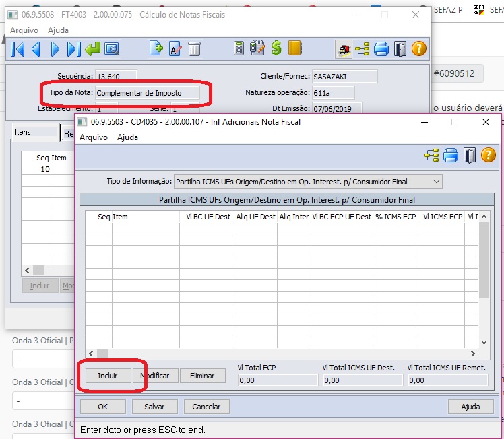The width and height of the screenshot is (504, 439).
Task: Go to the first record using toolbar arrow
Action: pyautogui.click(x=18, y=48)
